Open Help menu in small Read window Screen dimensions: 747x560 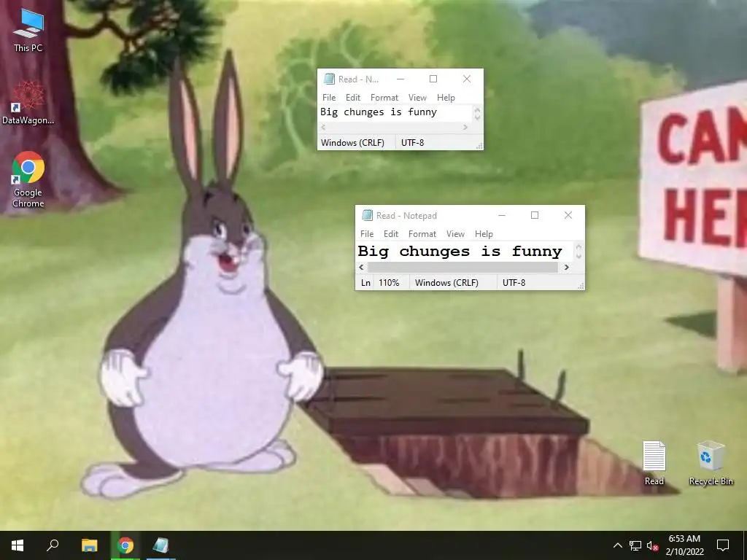coord(446,97)
